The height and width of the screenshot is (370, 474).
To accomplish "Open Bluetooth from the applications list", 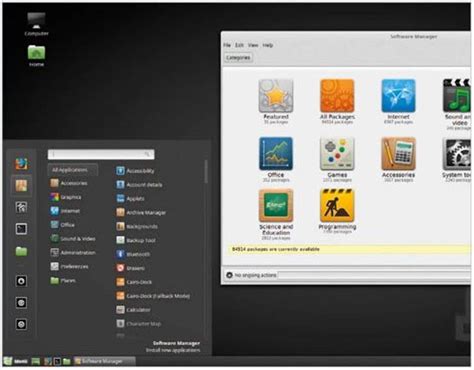I will [x=133, y=254].
